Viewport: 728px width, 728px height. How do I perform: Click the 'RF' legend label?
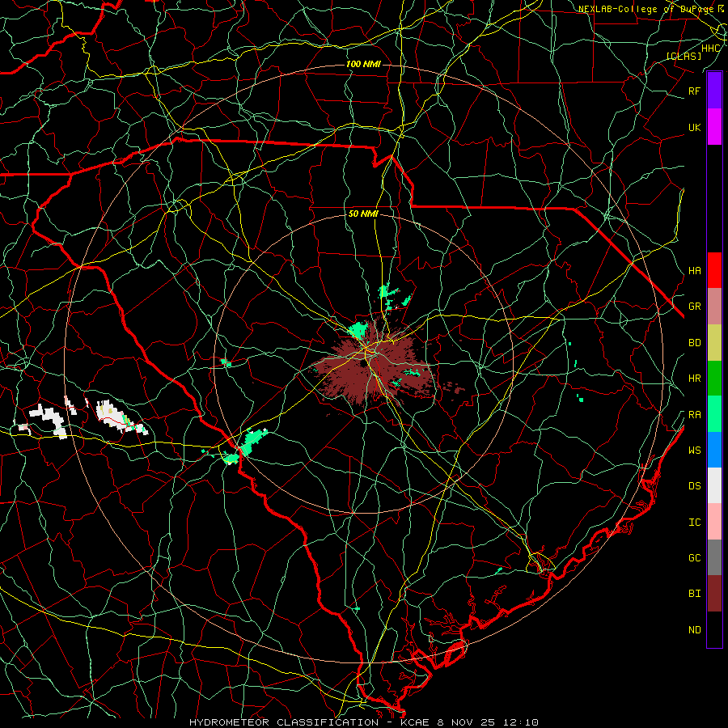(x=694, y=91)
